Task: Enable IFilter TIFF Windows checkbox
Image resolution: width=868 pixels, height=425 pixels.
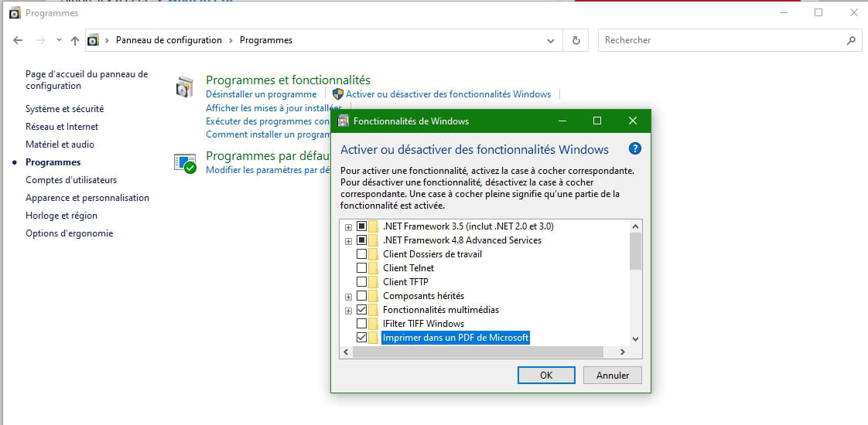Action: coord(361,323)
